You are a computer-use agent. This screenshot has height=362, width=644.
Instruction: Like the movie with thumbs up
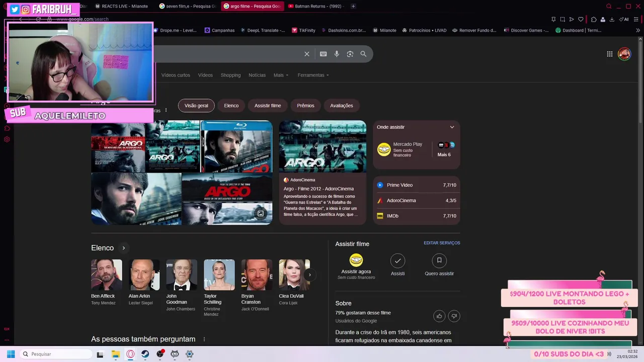pyautogui.click(x=439, y=316)
